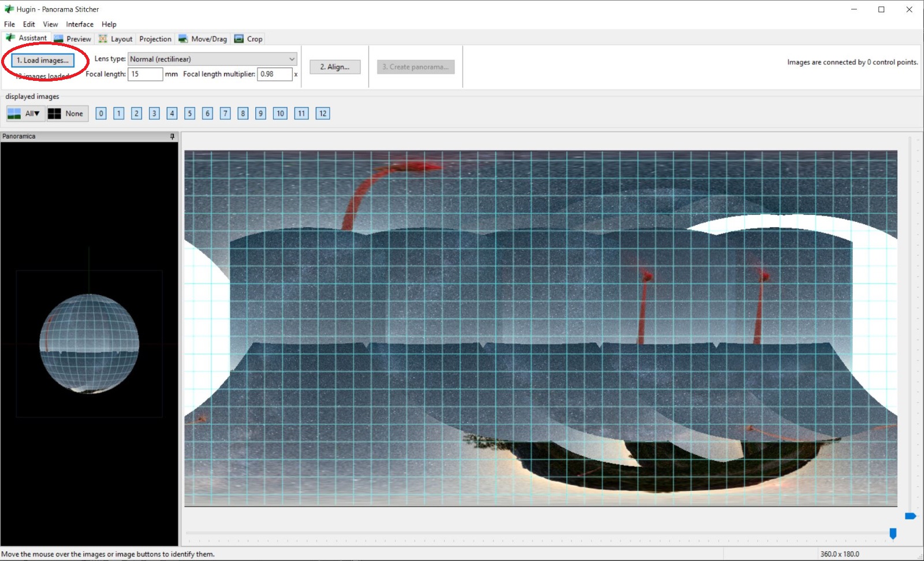Toggle display of image 4
The height and width of the screenshot is (561, 924).
(x=172, y=113)
